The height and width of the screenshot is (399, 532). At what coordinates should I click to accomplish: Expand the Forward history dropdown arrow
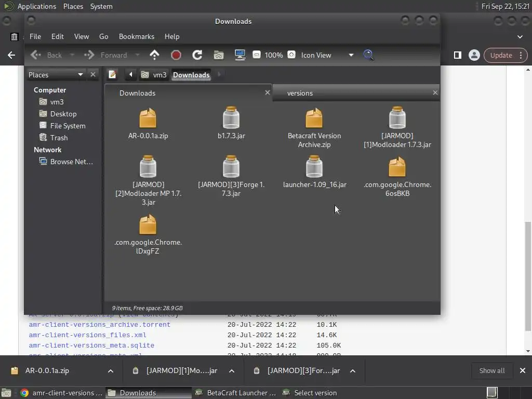click(137, 55)
